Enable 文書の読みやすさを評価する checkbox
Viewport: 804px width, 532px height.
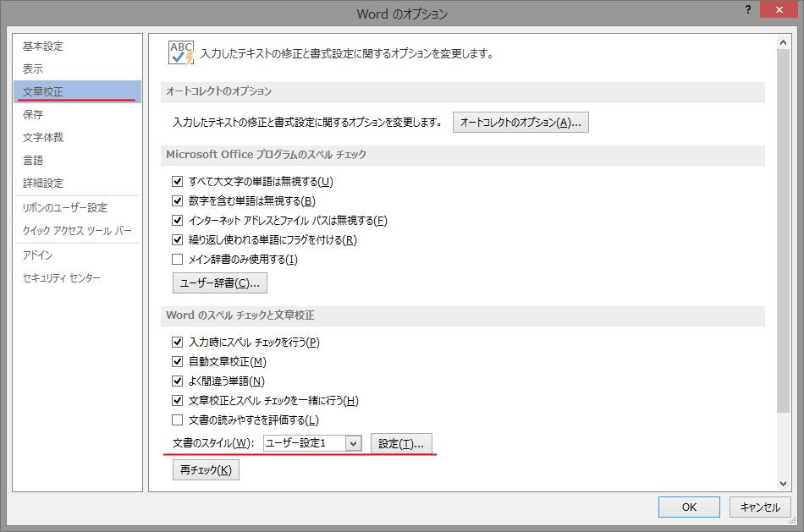[178, 420]
